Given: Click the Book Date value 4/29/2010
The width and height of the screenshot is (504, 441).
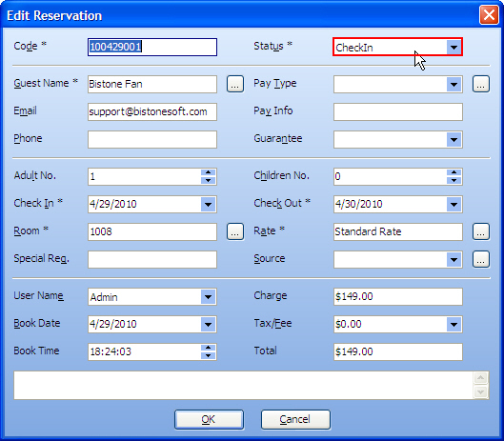Looking at the screenshot, I should 112,324.
